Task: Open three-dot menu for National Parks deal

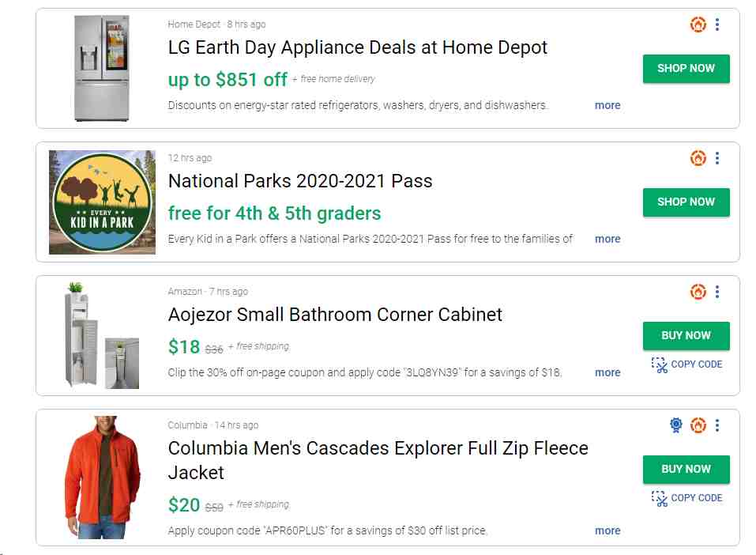Action: [x=717, y=158]
